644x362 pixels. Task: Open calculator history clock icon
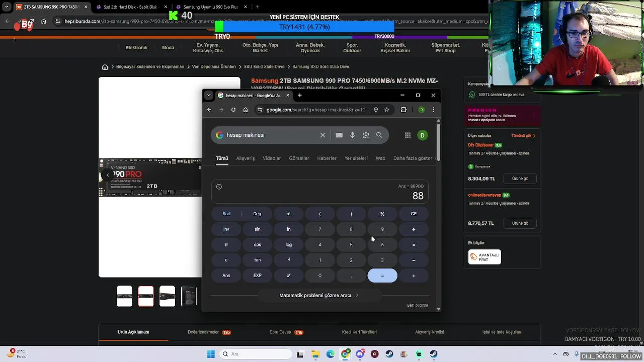pos(219,187)
